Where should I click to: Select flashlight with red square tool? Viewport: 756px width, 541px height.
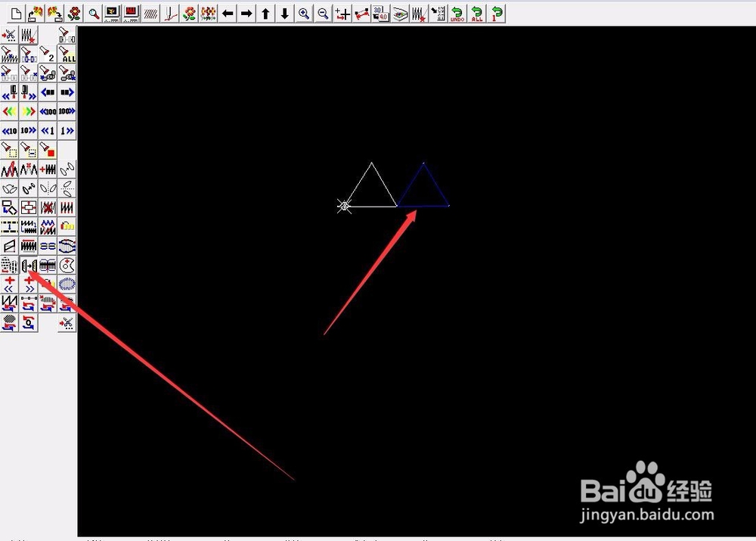48,150
